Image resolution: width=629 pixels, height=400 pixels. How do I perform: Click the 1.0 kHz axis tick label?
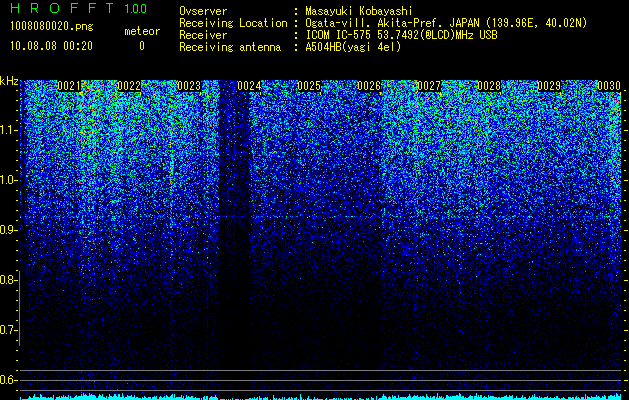8,180
